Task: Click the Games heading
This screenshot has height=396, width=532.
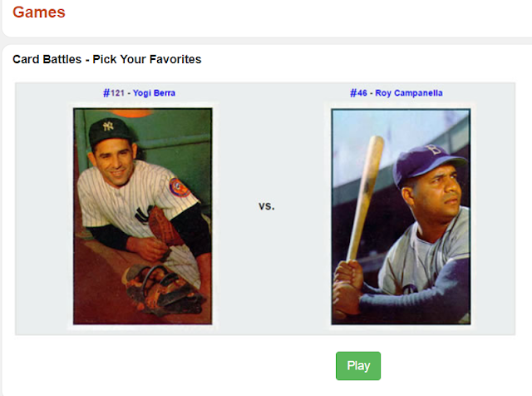Action: point(39,12)
